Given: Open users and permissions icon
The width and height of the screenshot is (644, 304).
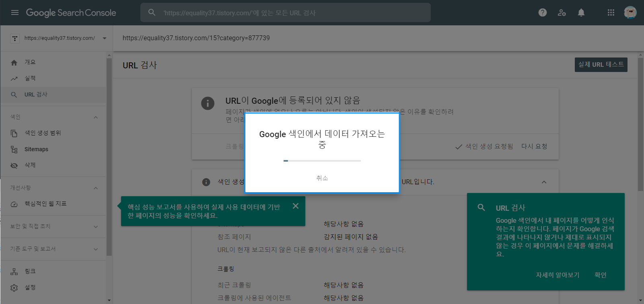Looking at the screenshot, I should click(x=562, y=12).
